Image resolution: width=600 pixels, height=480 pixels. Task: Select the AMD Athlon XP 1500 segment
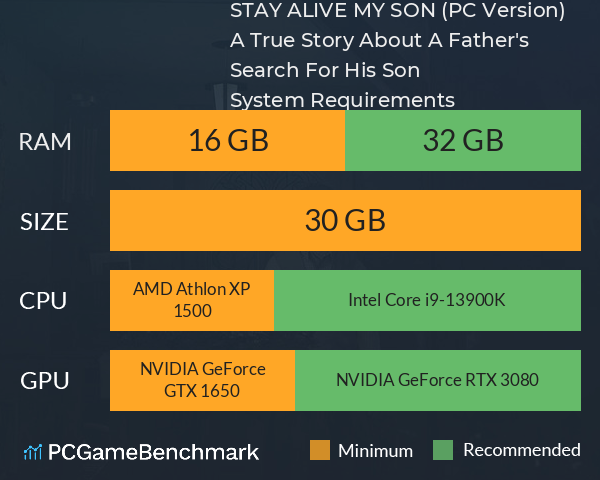(192, 300)
